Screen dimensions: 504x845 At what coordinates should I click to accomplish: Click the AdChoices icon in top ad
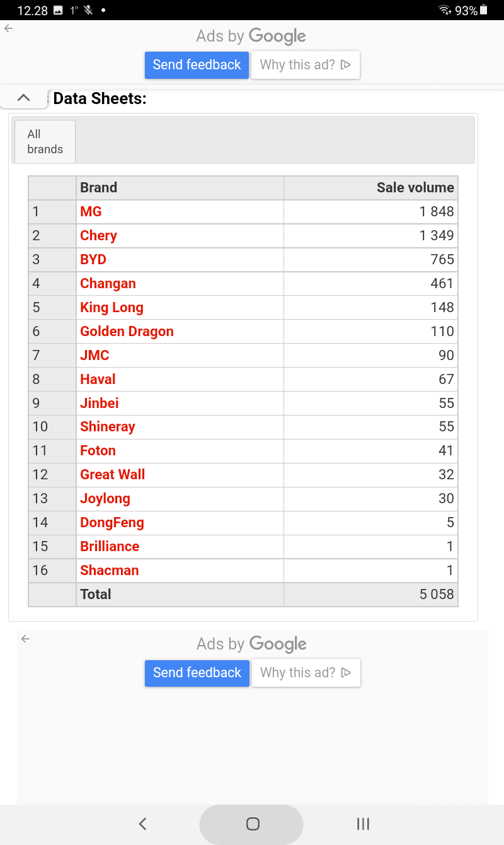click(345, 65)
